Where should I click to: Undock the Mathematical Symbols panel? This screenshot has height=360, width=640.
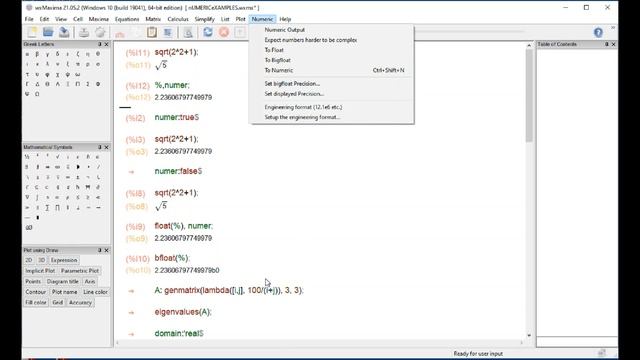[100, 147]
